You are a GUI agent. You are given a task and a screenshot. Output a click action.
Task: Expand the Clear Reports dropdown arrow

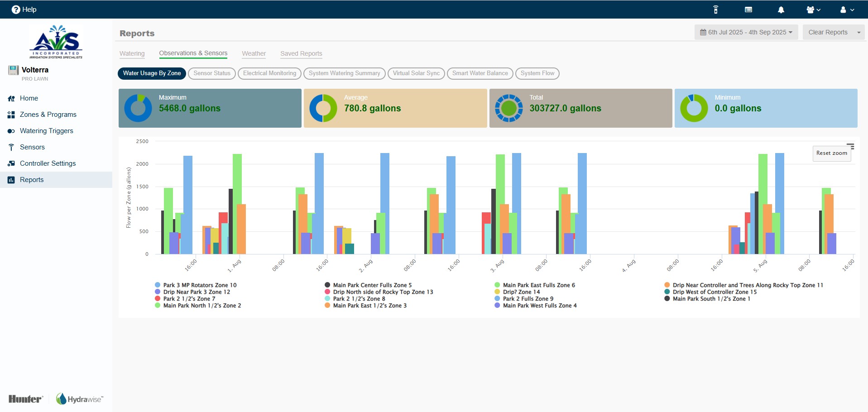[x=858, y=32]
